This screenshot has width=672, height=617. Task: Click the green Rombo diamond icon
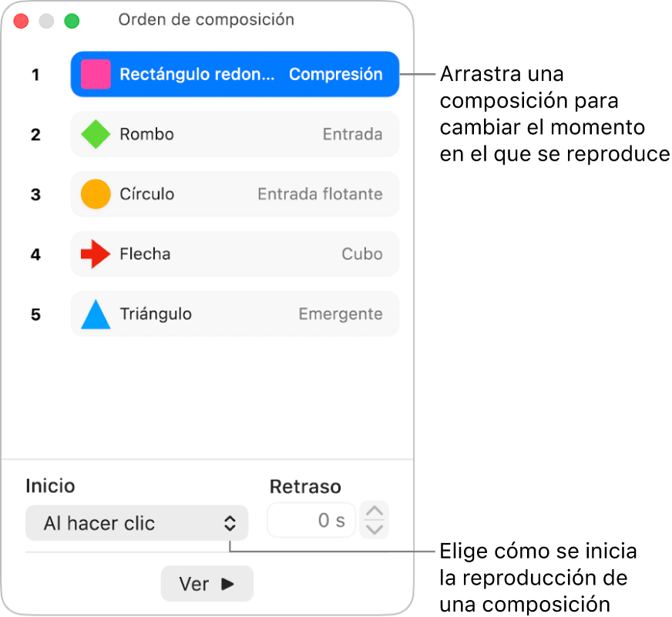[96, 134]
